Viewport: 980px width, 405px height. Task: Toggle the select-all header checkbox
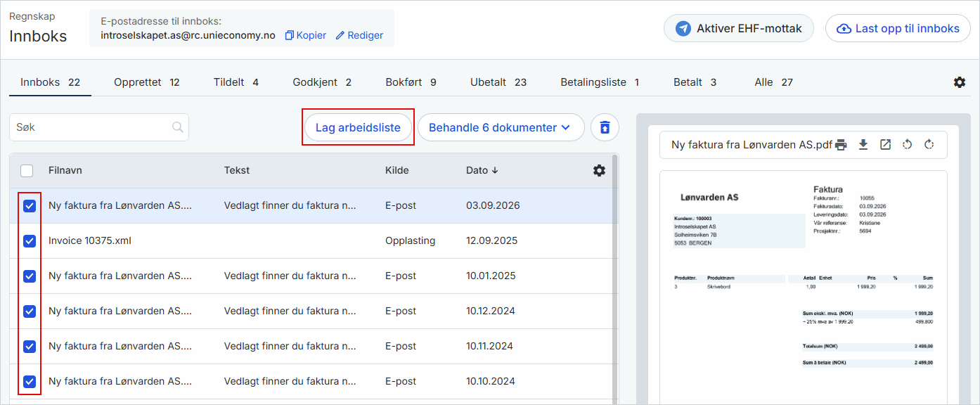(27, 170)
